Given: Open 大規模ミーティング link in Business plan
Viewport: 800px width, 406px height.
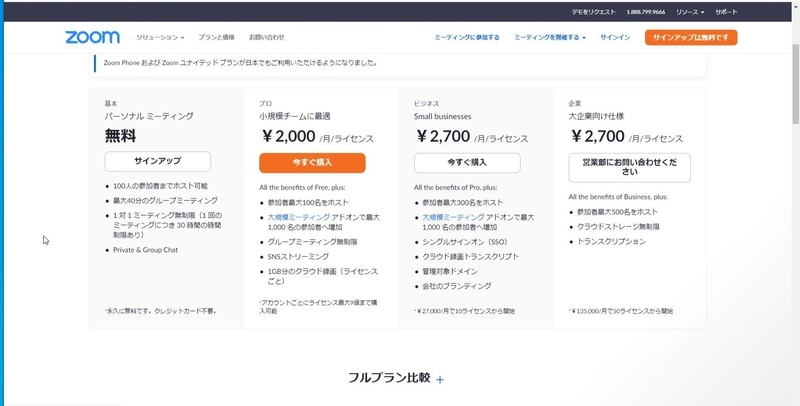Looking at the screenshot, I should click(x=453, y=217).
